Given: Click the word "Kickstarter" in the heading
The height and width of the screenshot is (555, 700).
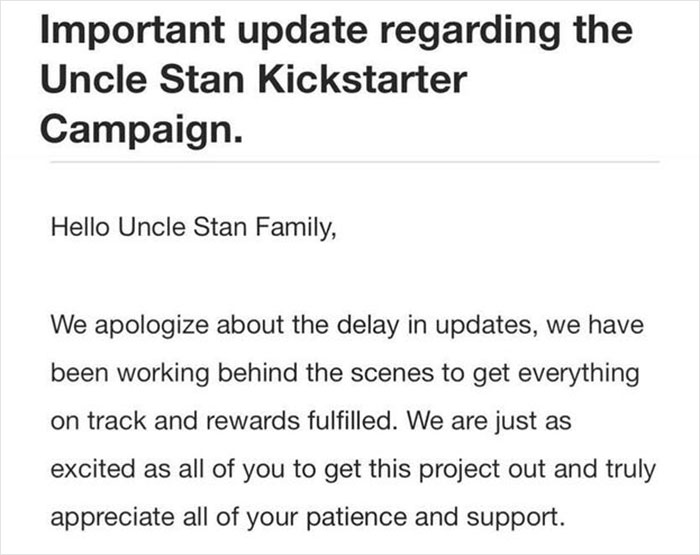Looking at the screenshot, I should point(362,80).
